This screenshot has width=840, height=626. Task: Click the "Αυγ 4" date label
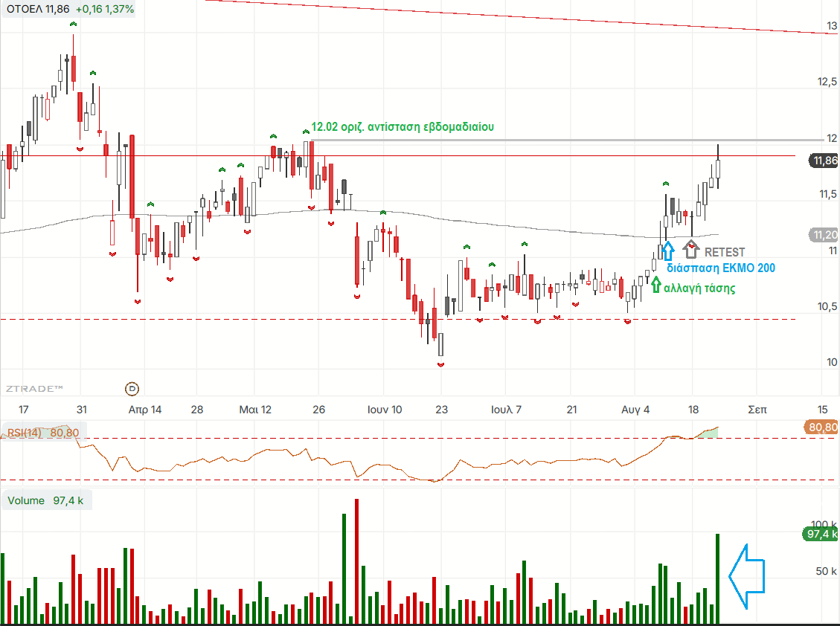[635, 410]
